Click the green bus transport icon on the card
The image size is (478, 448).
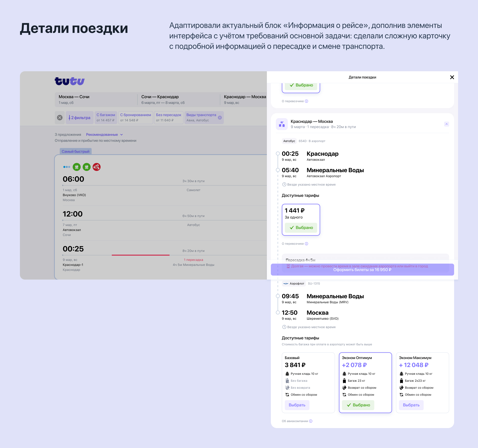[77, 167]
